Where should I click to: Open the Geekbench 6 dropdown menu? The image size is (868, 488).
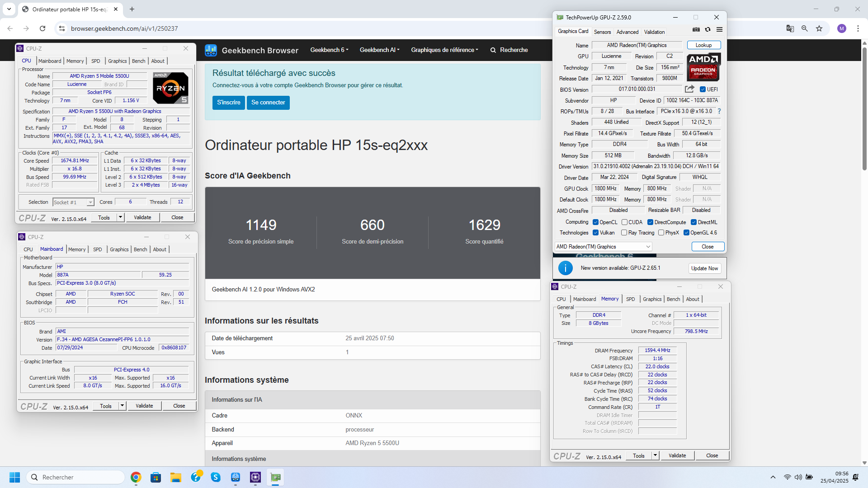(329, 50)
